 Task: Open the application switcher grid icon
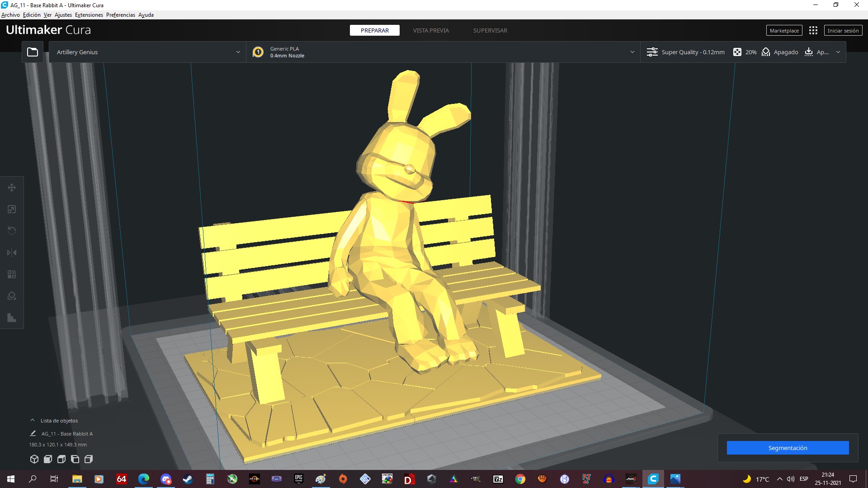[813, 30]
